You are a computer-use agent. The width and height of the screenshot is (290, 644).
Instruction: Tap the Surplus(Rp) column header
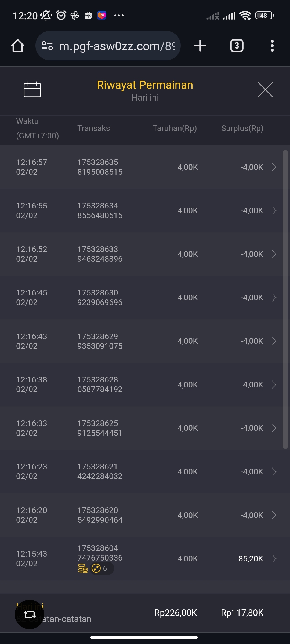pyautogui.click(x=242, y=128)
